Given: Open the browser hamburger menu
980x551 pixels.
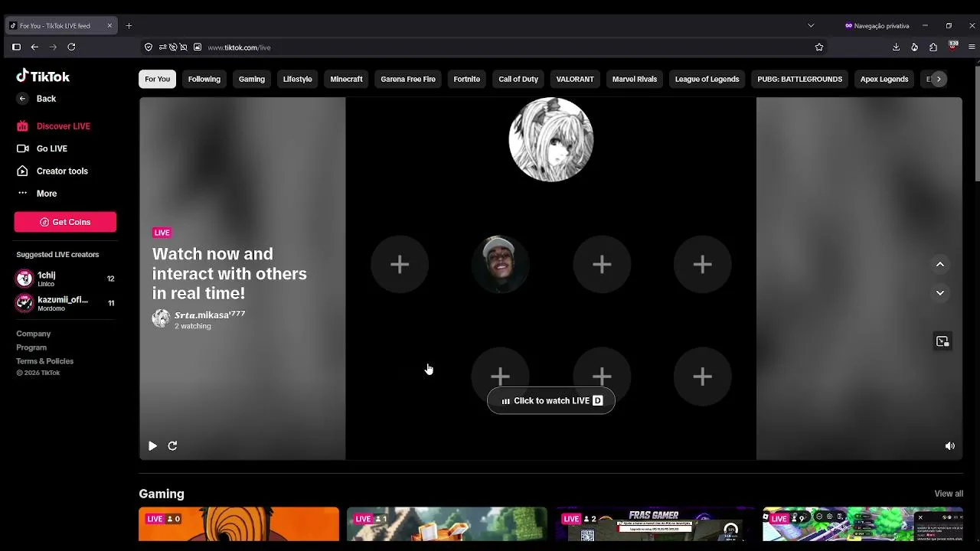Looking at the screenshot, I should tap(972, 47).
